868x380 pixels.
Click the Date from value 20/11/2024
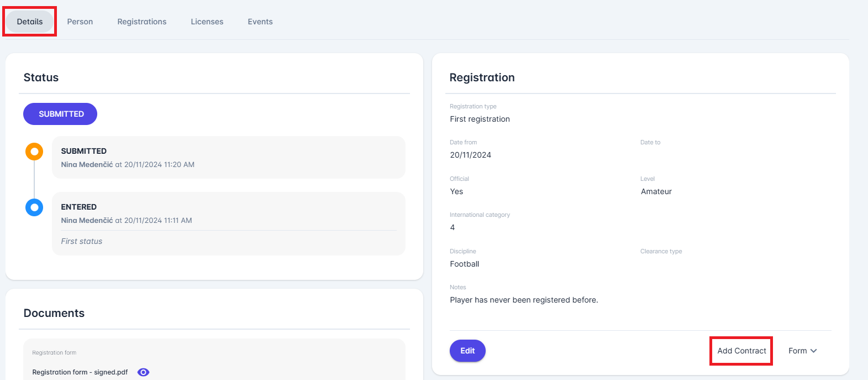point(470,155)
